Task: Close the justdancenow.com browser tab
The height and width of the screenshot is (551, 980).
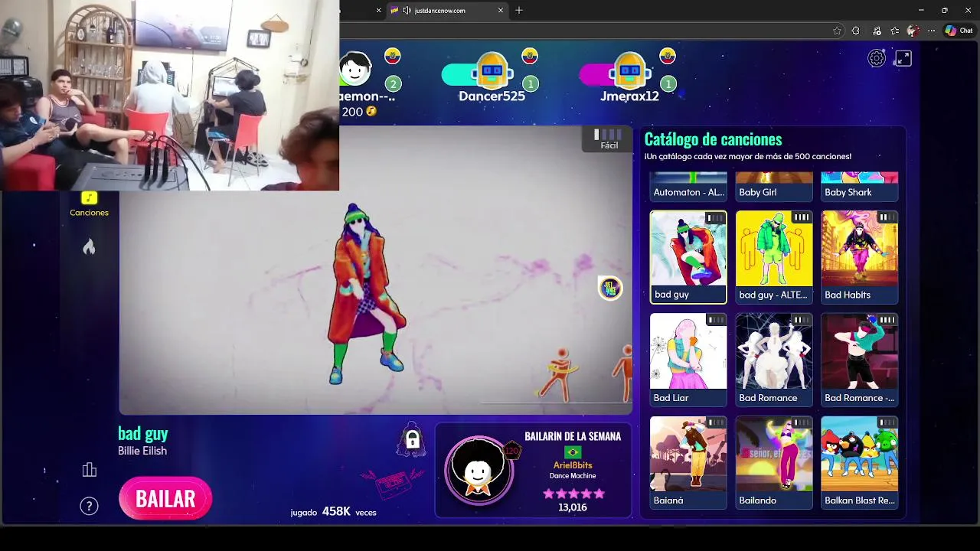Action: (501, 10)
